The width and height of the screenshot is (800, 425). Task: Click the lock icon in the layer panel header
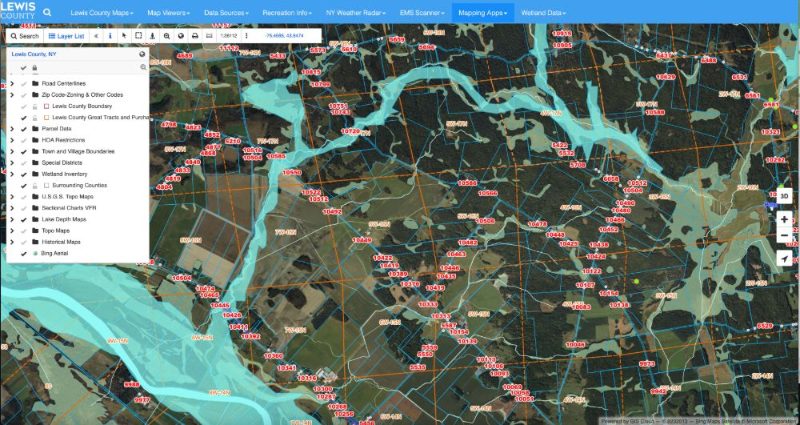pyautogui.click(x=35, y=68)
